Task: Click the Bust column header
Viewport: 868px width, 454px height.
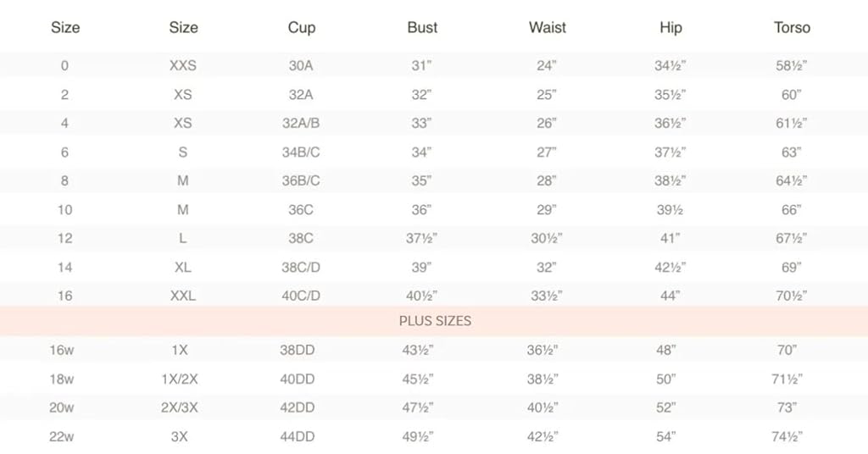Action: pyautogui.click(x=422, y=28)
